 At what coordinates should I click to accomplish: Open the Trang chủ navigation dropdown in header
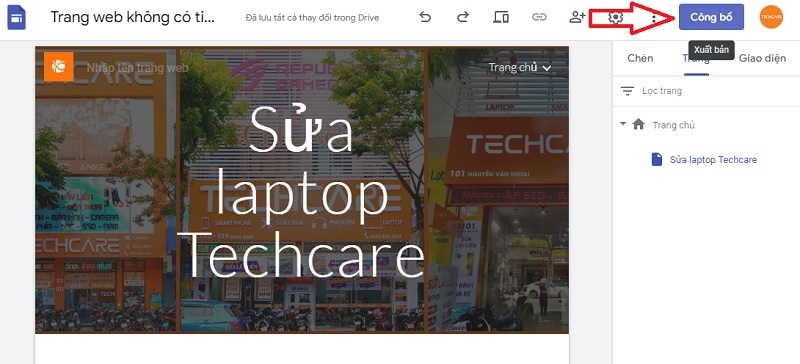[519, 67]
